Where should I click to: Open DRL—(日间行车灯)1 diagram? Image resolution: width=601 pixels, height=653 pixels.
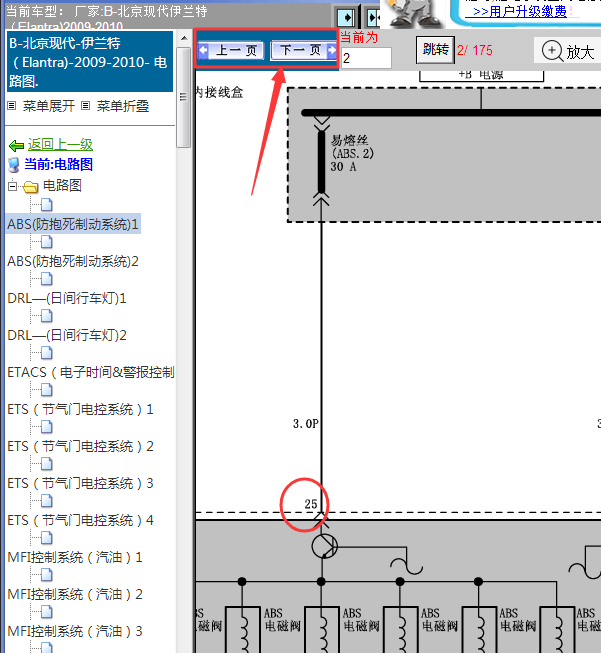pyautogui.click(x=67, y=298)
